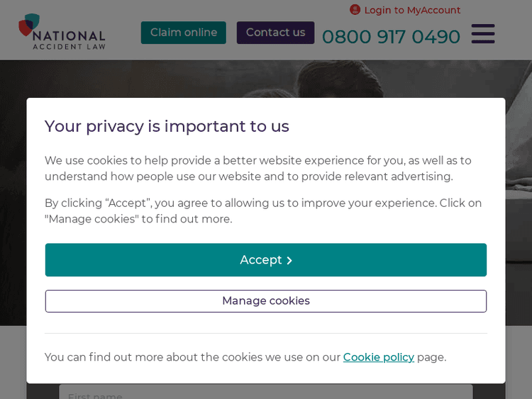Follow the Cookie policy link
This screenshot has width=532, height=399.
click(x=378, y=357)
